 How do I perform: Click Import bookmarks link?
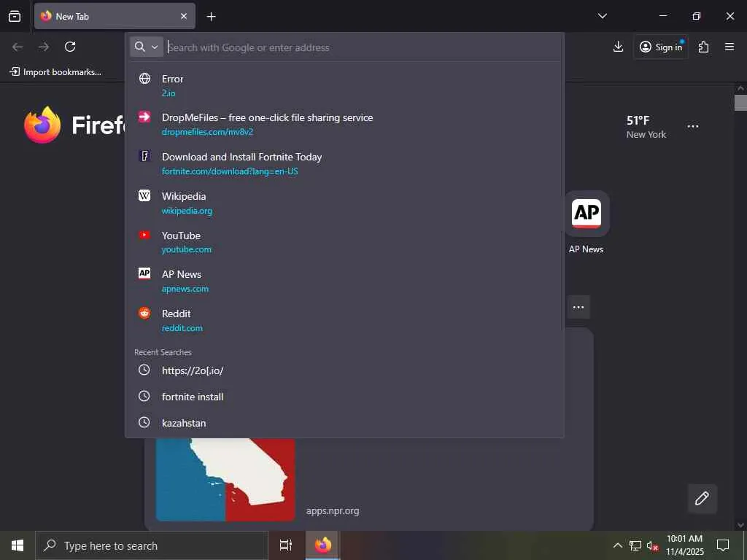[x=55, y=72]
